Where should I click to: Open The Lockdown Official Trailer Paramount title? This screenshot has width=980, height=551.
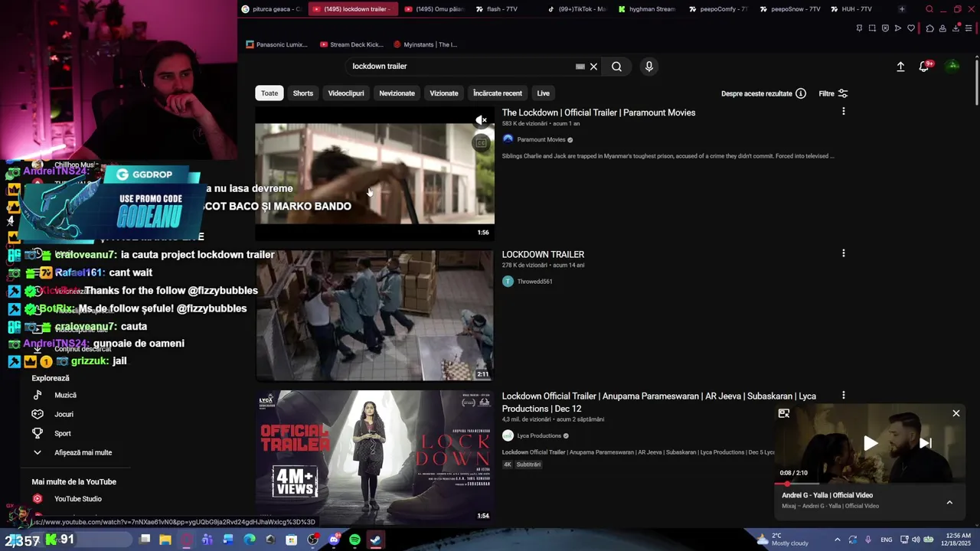599,112
